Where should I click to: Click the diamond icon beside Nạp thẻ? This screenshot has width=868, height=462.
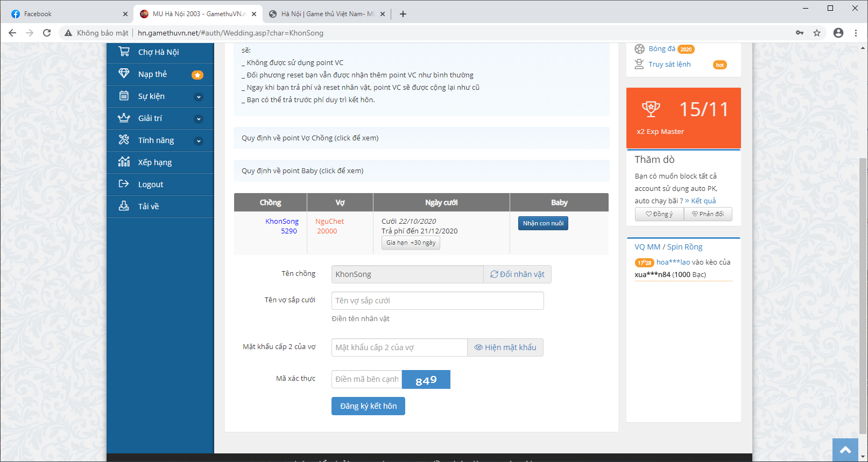[x=124, y=74]
